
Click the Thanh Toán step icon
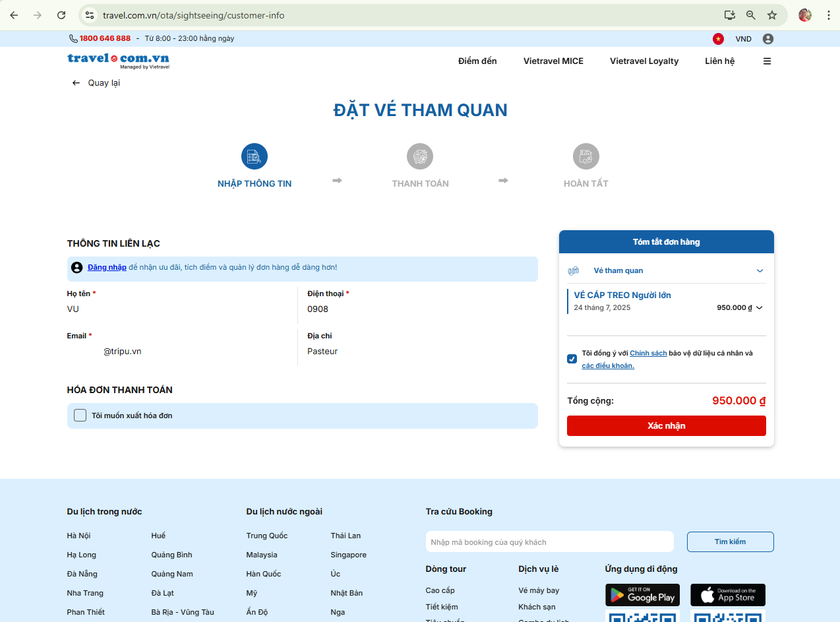click(x=420, y=156)
